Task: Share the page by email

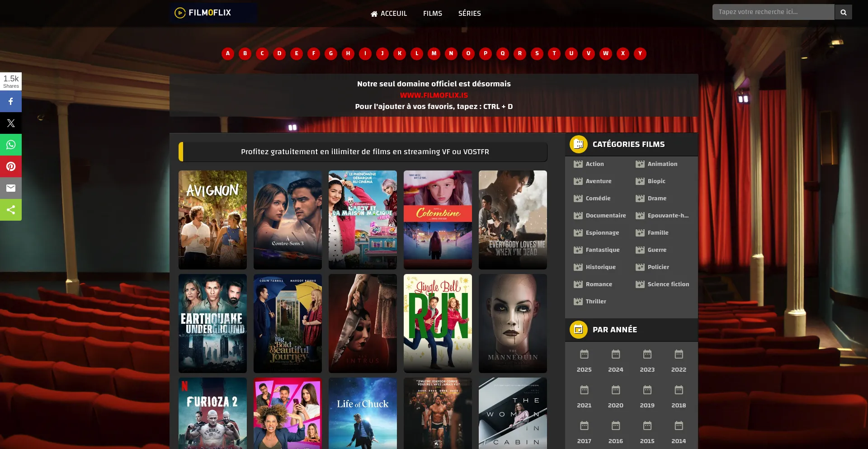Action: (x=11, y=188)
